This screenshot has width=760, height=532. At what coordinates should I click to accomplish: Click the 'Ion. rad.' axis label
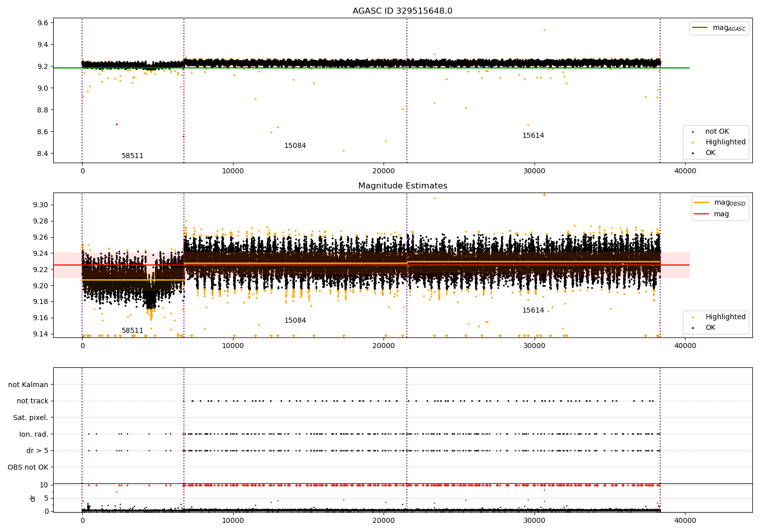(34, 435)
